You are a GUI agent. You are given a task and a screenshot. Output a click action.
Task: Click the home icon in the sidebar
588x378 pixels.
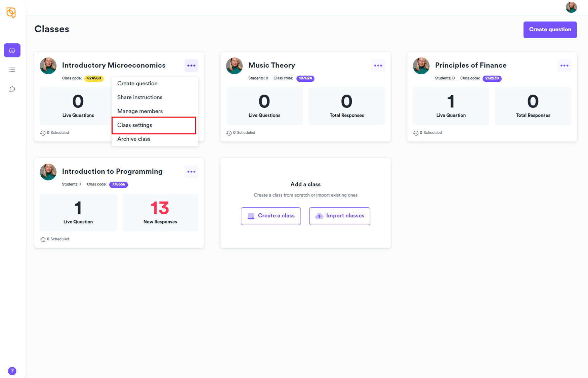pyautogui.click(x=12, y=50)
